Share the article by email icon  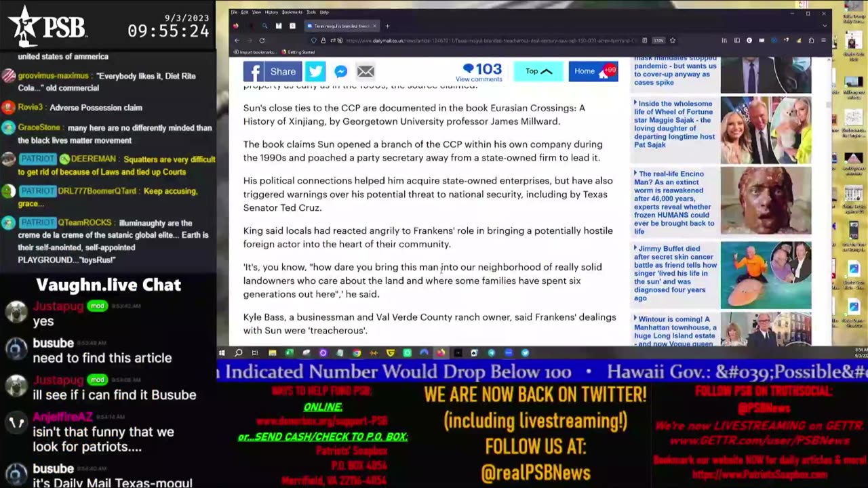pos(366,71)
